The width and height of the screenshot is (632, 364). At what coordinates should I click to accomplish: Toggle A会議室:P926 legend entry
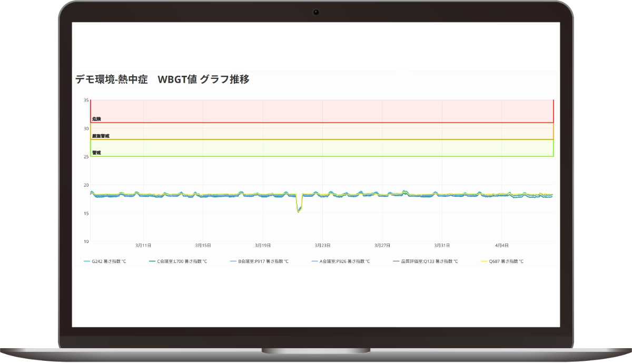click(x=344, y=261)
